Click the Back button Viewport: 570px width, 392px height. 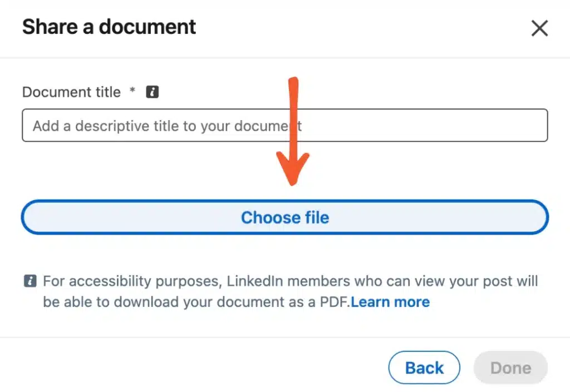point(424,368)
